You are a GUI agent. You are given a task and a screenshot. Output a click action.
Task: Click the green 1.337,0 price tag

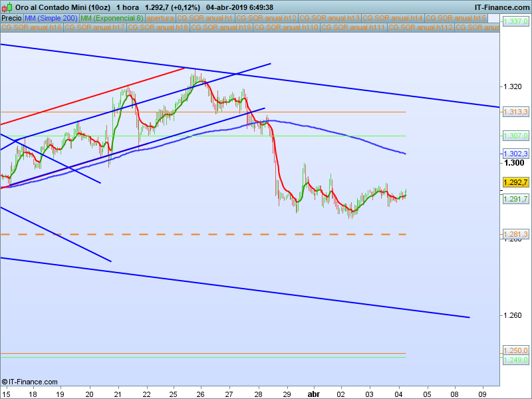[516, 22]
